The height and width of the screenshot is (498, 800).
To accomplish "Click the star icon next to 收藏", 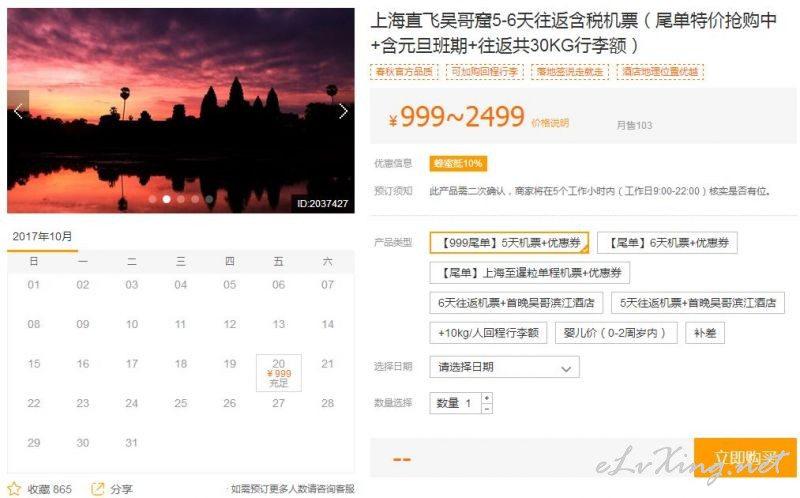I will [14, 489].
